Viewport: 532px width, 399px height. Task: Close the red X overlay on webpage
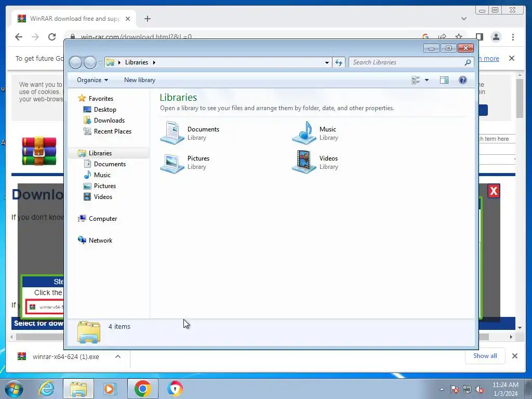tap(494, 191)
